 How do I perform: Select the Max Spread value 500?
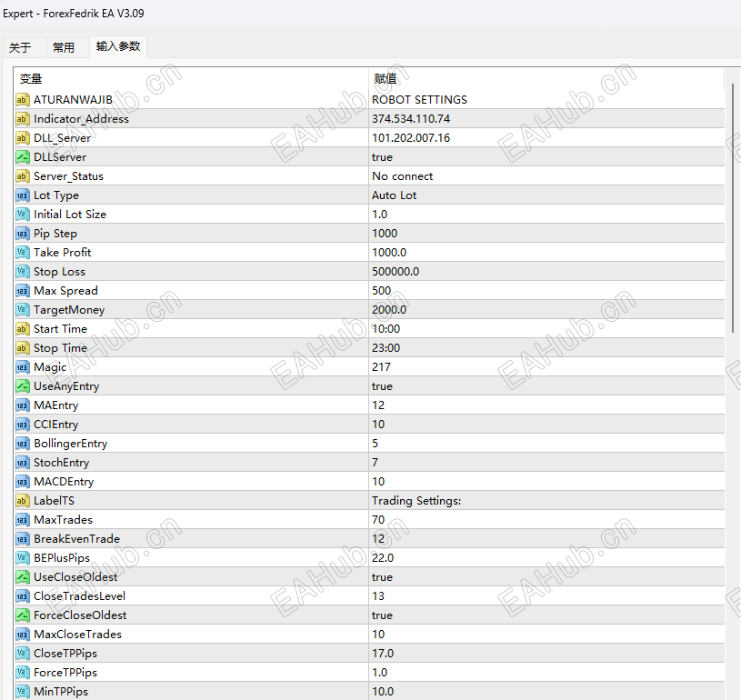(546, 291)
